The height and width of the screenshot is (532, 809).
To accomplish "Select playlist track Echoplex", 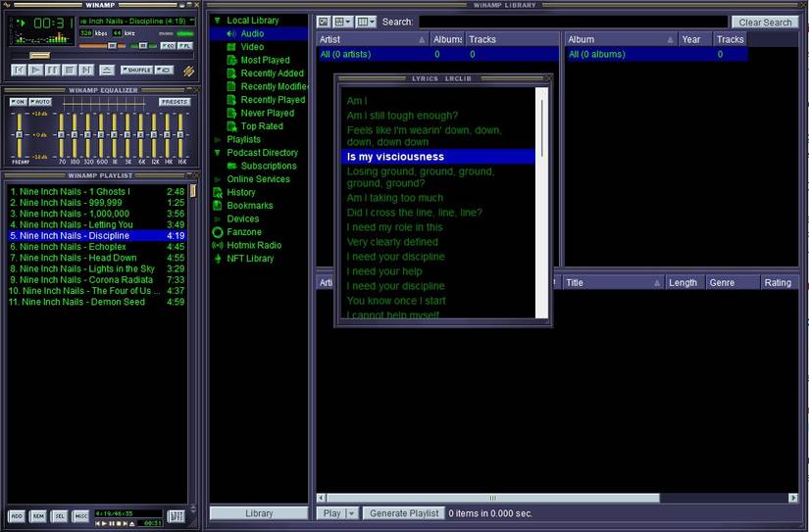I will (97, 247).
